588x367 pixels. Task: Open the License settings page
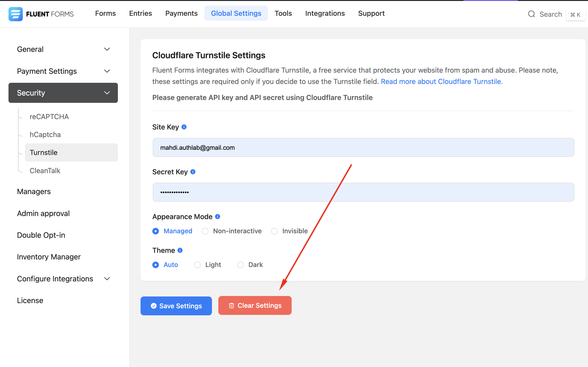click(x=30, y=300)
